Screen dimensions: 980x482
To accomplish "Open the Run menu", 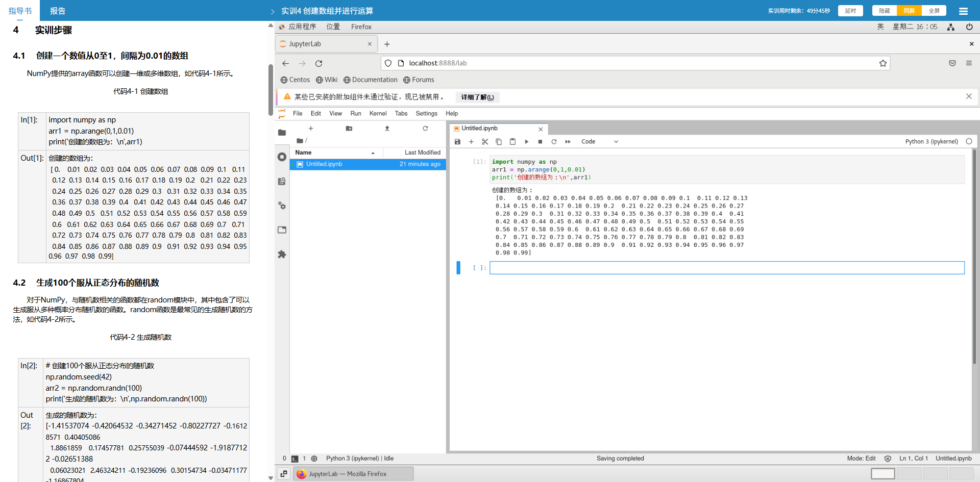I will pyautogui.click(x=356, y=114).
